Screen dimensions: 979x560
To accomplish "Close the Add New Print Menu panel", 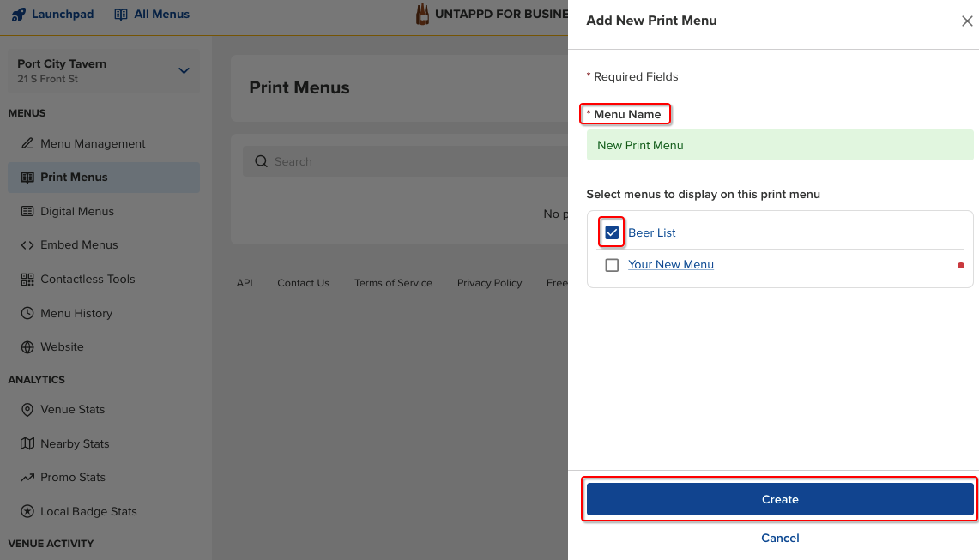I will pyautogui.click(x=967, y=21).
